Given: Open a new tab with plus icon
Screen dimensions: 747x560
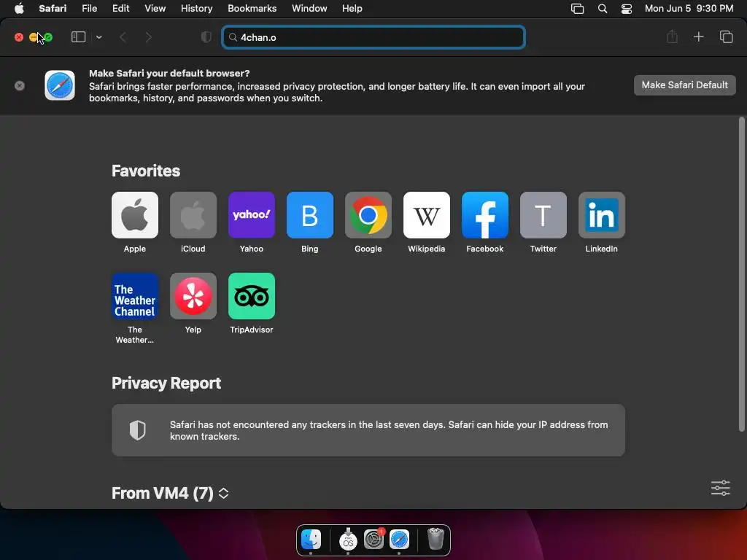Looking at the screenshot, I should [x=698, y=36].
